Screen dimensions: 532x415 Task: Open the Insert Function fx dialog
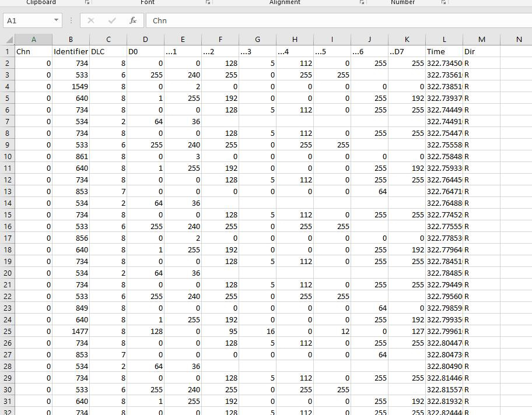(x=132, y=20)
